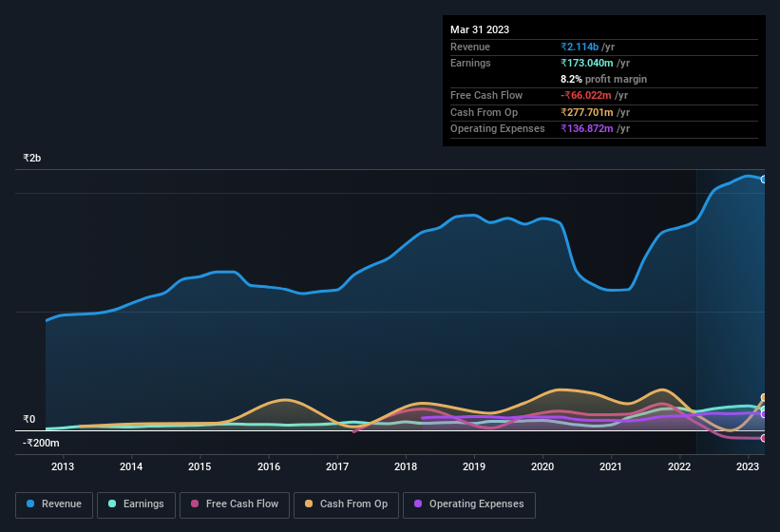Click the Mar 31 2023 tooltip date
This screenshot has height=532, width=780.
480,29
